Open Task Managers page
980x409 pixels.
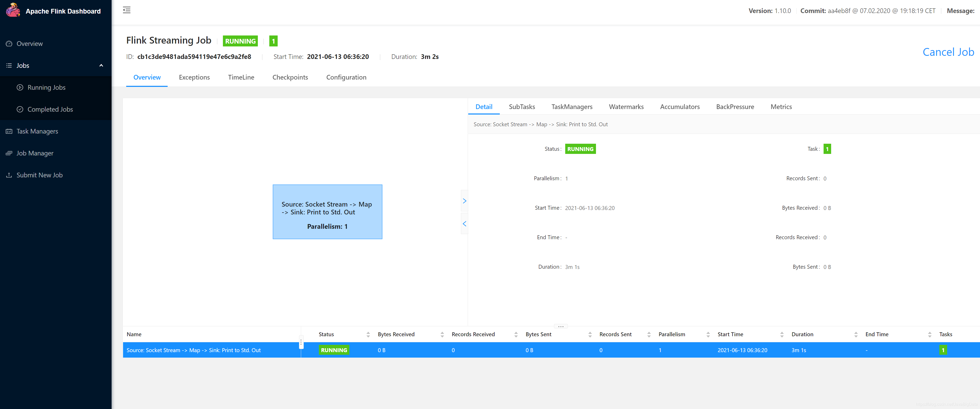tap(56, 131)
